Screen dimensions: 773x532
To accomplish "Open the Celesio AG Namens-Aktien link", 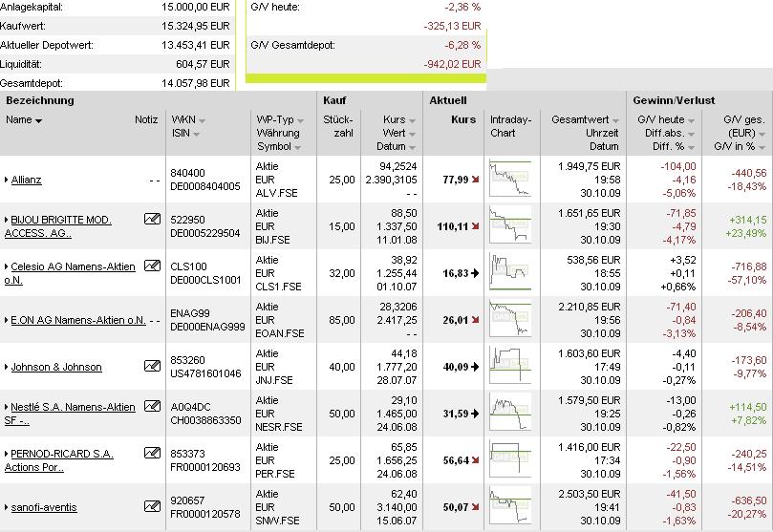I will point(70,273).
